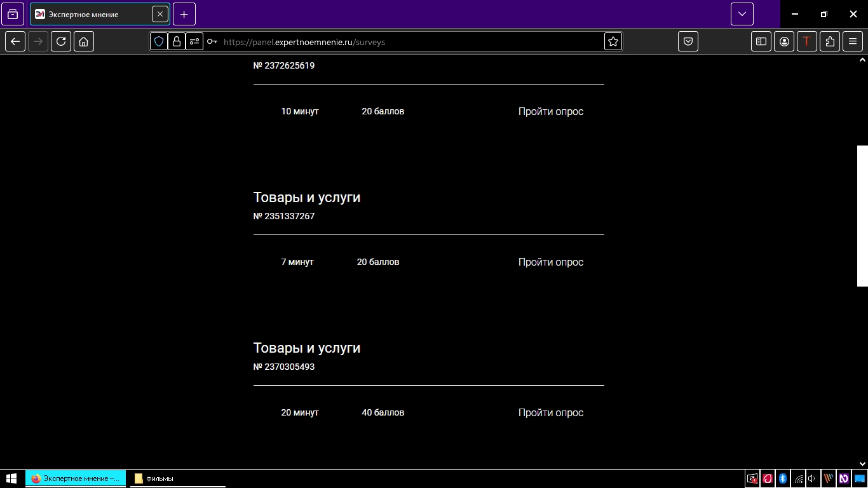Open Wi-Fi network tray icon

point(799,478)
